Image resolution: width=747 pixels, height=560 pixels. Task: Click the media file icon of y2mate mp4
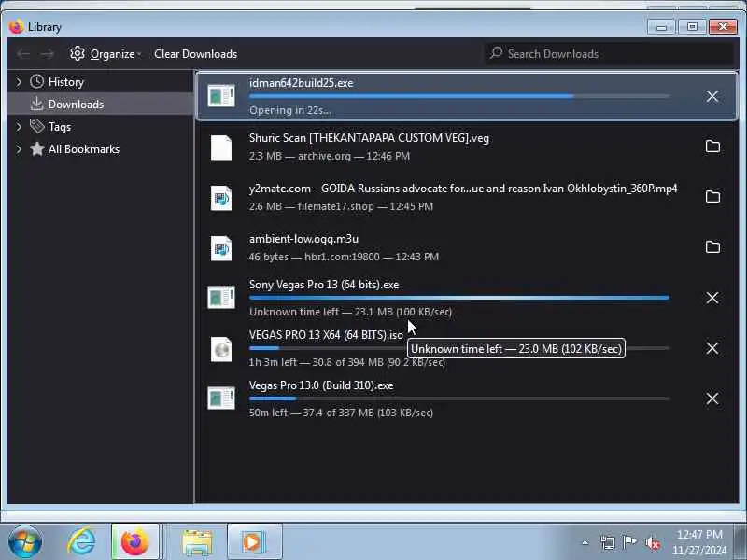pyautogui.click(x=221, y=198)
